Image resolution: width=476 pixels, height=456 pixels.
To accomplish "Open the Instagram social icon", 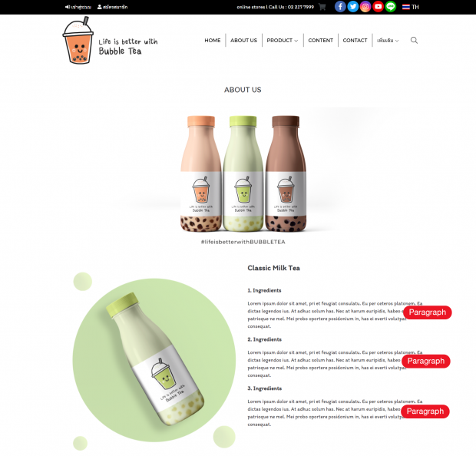I will pos(365,7).
